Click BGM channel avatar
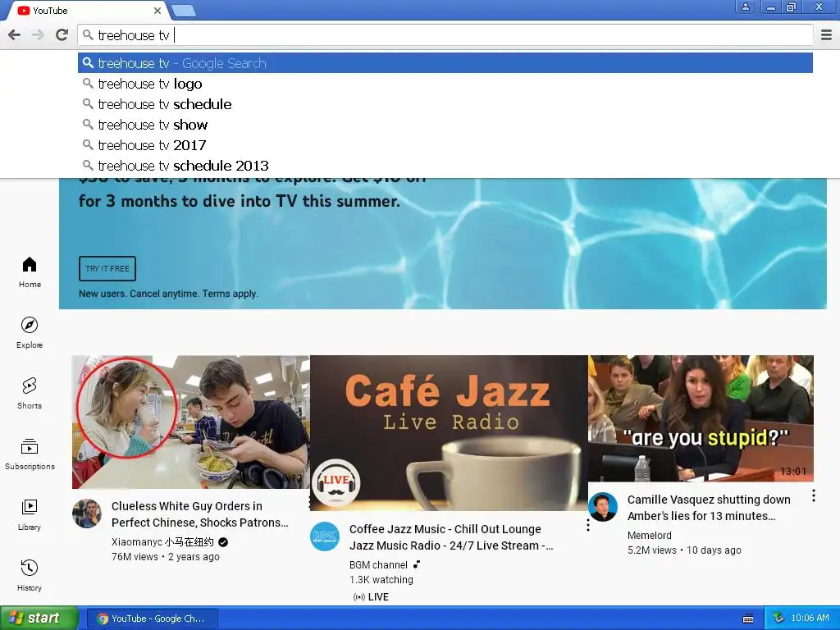 tap(325, 536)
